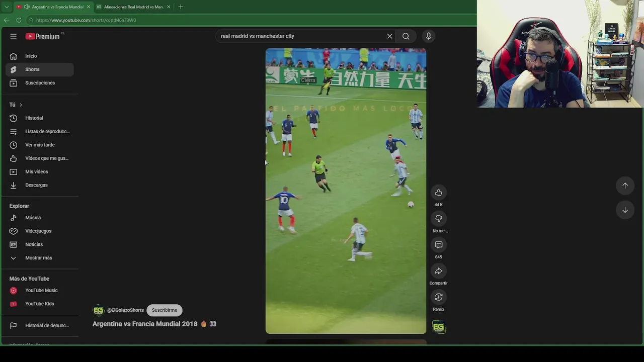Open Música under Explorar
Viewport: 644px width, 362px height.
point(40,218)
